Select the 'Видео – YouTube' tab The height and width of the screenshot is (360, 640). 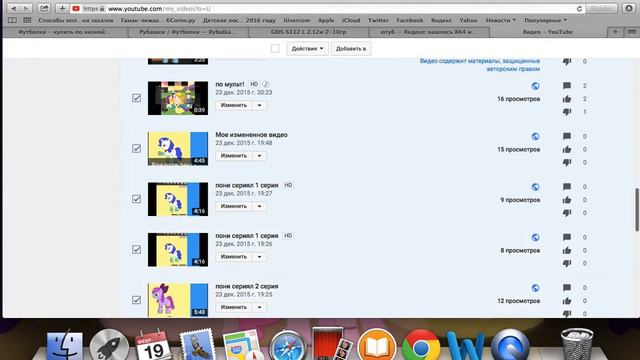tap(548, 32)
